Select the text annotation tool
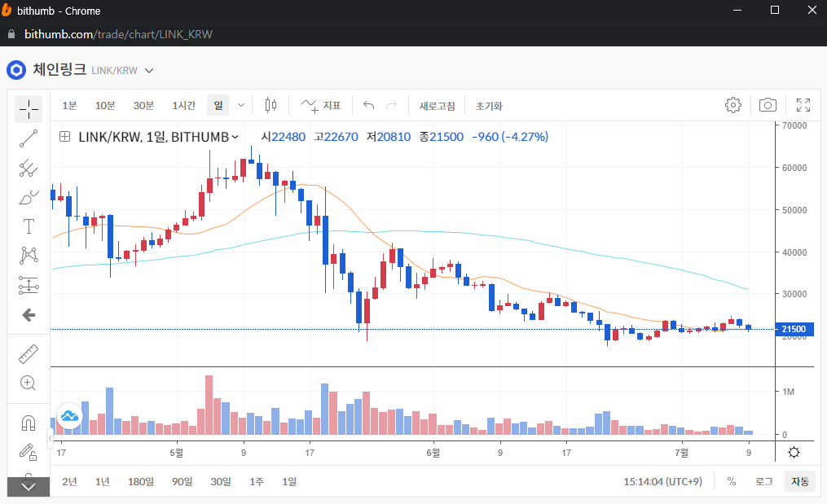The height and width of the screenshot is (504, 827). (x=29, y=226)
